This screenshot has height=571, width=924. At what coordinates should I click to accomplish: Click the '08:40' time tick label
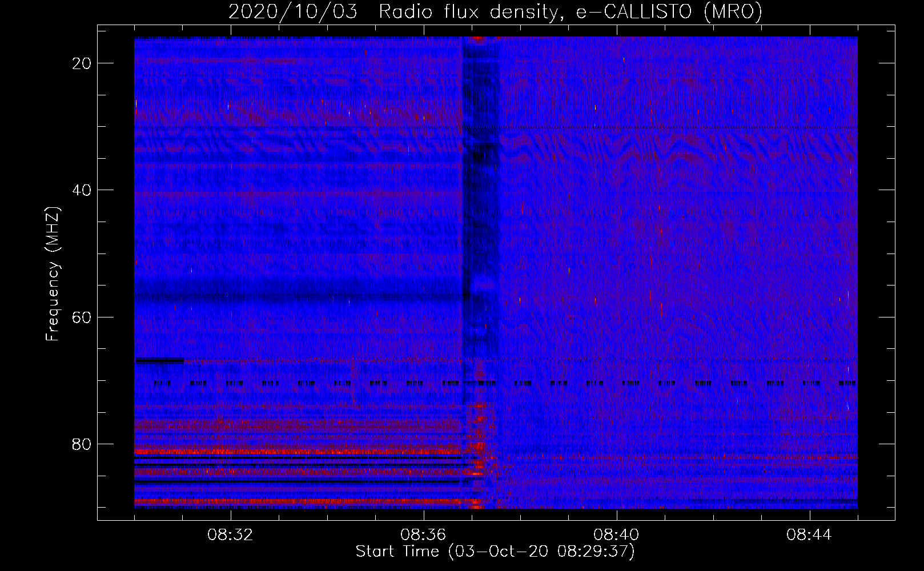616,535
